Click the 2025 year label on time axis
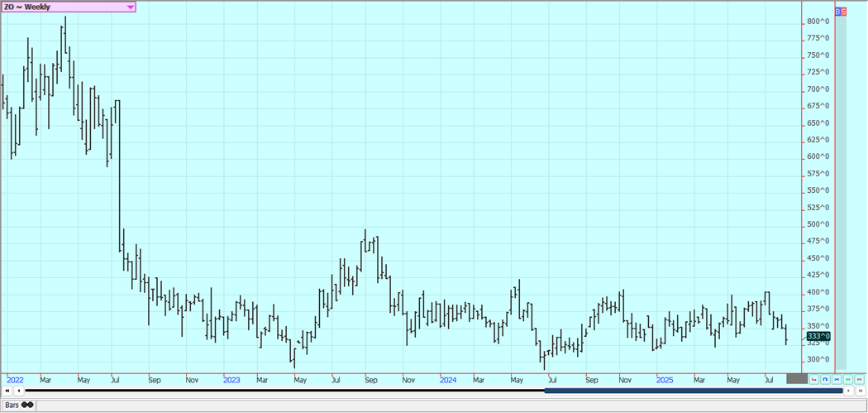Viewport: 868px width, 413px height. (665, 380)
